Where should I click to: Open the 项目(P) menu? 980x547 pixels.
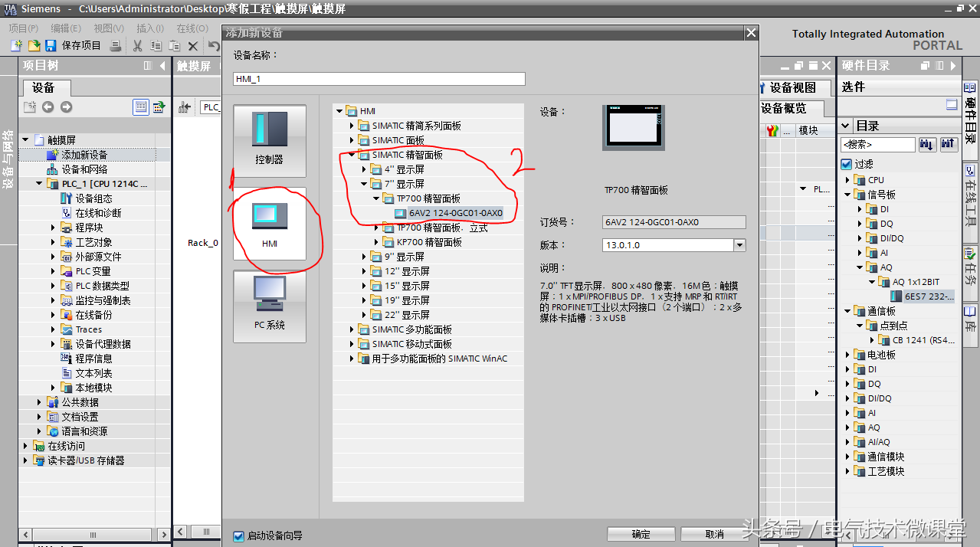[24, 28]
